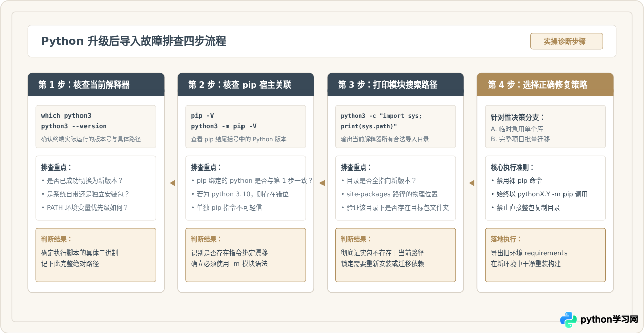Click 彻底证实包不存在于当前路径 result line
644x334 pixels.
[x=382, y=253]
